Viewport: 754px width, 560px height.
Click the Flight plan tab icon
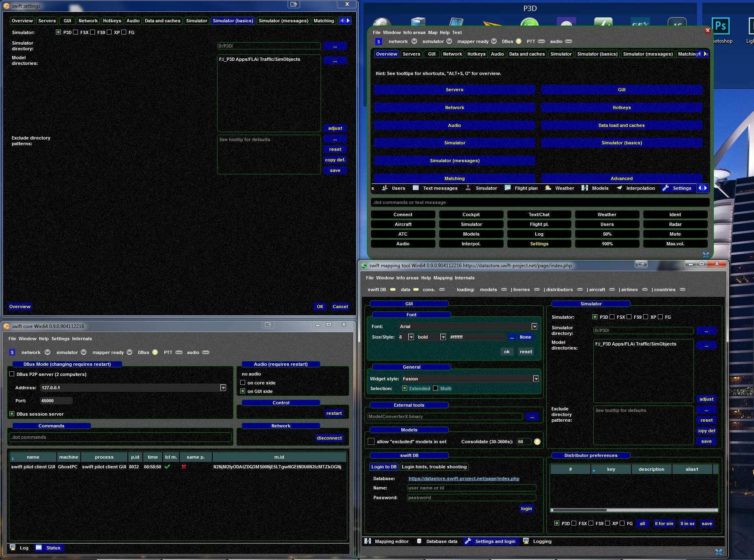point(508,188)
